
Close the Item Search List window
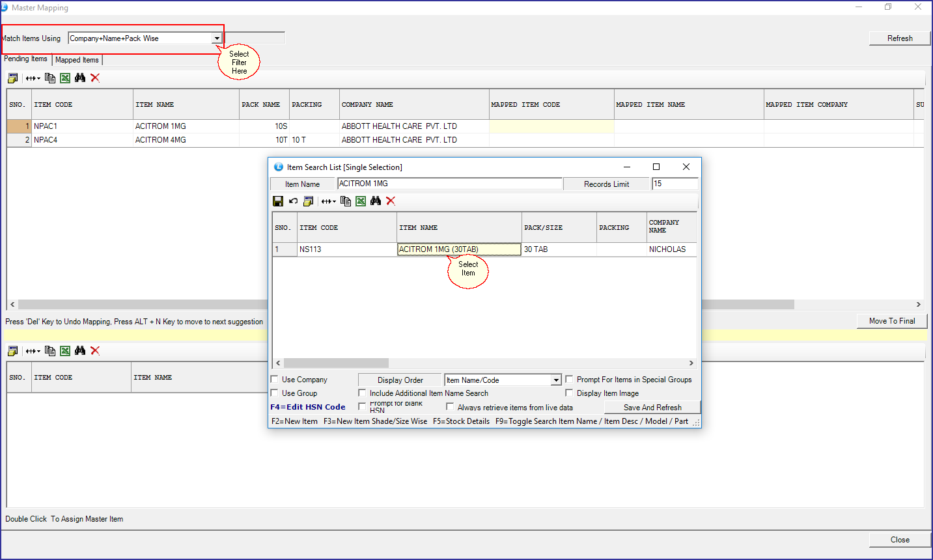(x=686, y=167)
